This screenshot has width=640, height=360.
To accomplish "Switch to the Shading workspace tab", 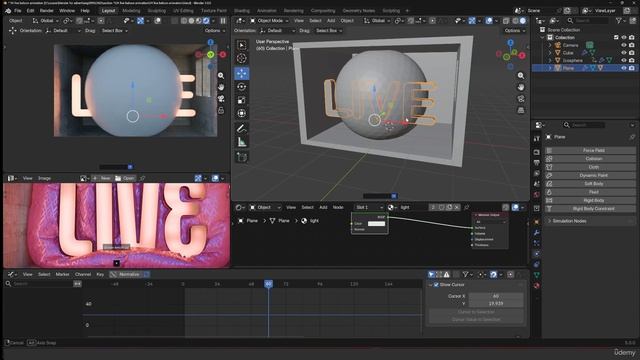I will pyautogui.click(x=242, y=11).
